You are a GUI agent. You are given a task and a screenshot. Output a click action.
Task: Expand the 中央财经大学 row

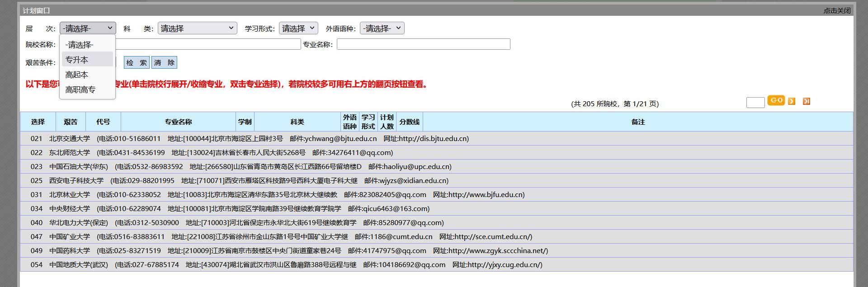70,209
